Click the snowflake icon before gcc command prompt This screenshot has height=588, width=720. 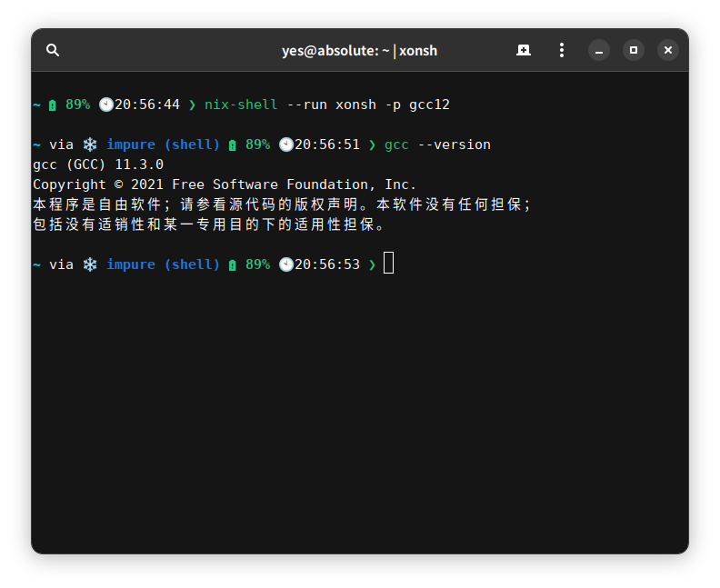(x=90, y=145)
